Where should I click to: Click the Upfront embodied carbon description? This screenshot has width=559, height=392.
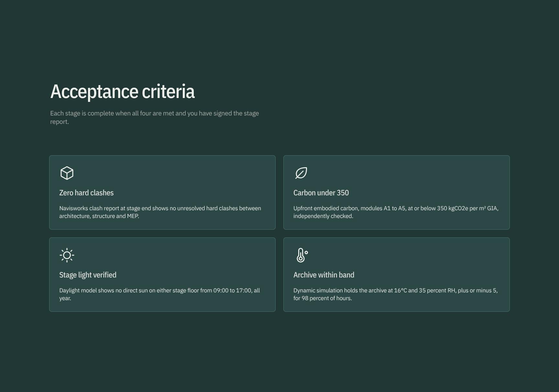396,212
